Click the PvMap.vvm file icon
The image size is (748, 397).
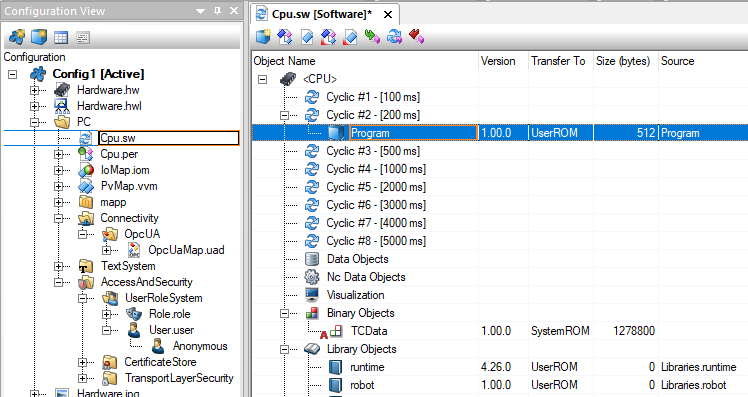coord(86,186)
